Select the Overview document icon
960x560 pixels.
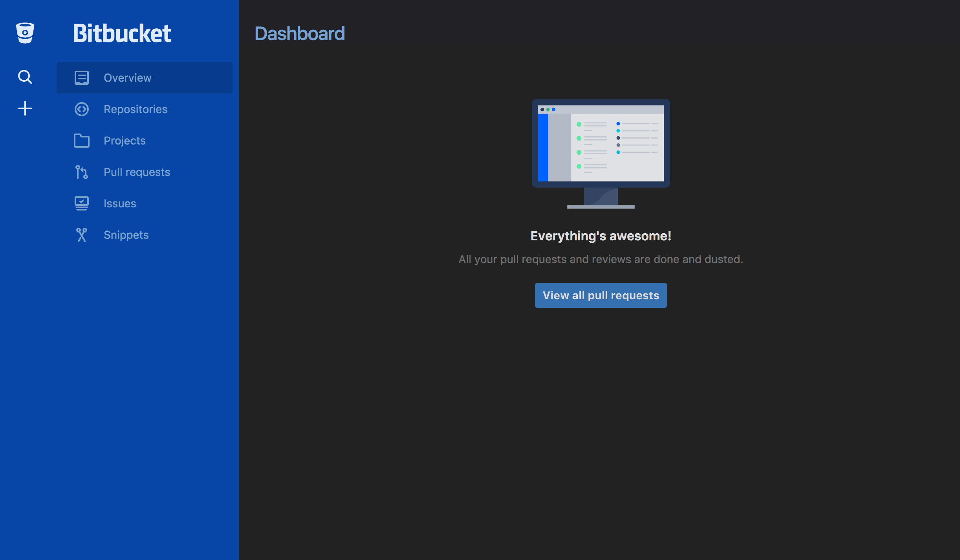pos(81,77)
